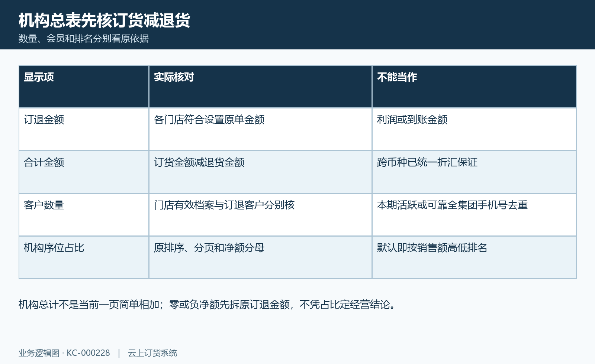This screenshot has height=364, width=595.
Task: Select the 实际核对 column header
Action: point(260,87)
